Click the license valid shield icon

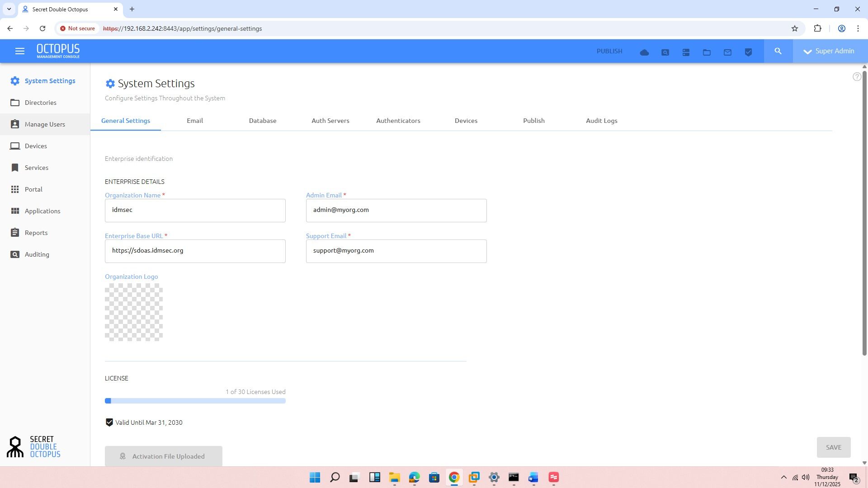click(109, 422)
